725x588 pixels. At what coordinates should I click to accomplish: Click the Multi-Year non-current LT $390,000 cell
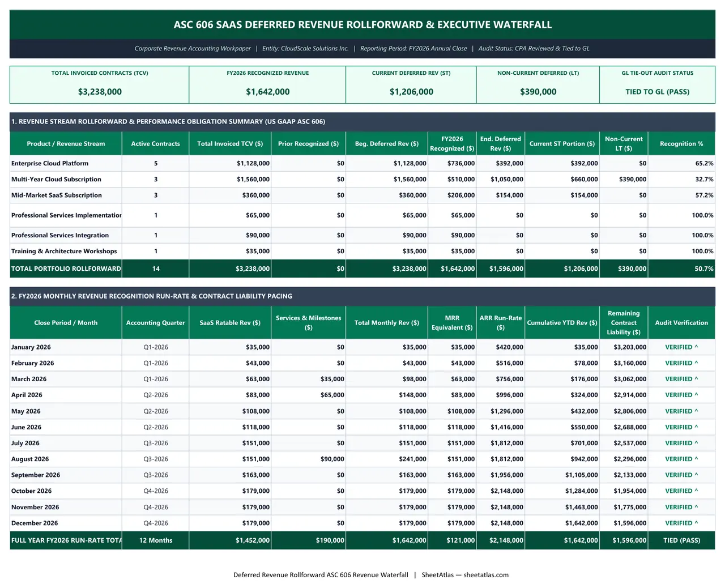point(623,179)
